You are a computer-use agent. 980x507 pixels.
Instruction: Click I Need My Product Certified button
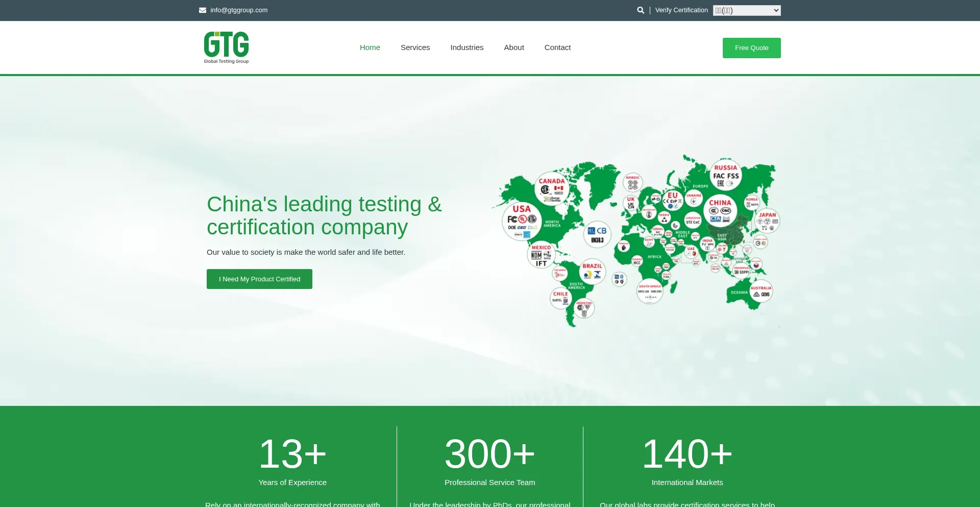coord(259,279)
